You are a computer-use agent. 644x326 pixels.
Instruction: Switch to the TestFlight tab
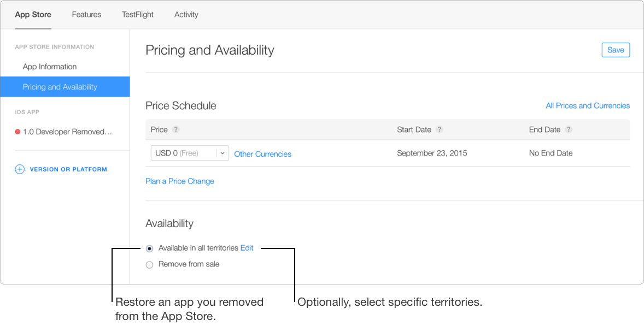click(138, 15)
